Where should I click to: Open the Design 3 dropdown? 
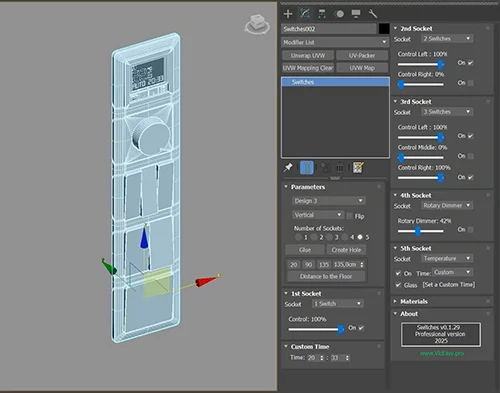[329, 201]
